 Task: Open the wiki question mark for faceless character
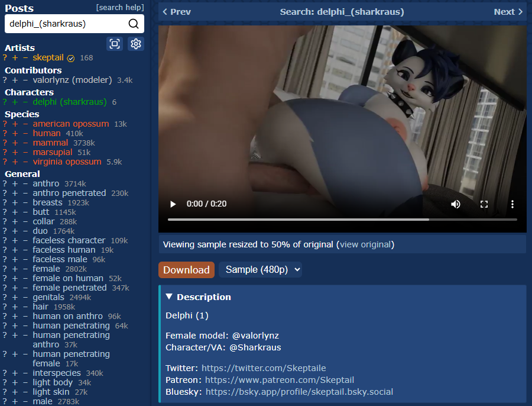pyautogui.click(x=5, y=240)
